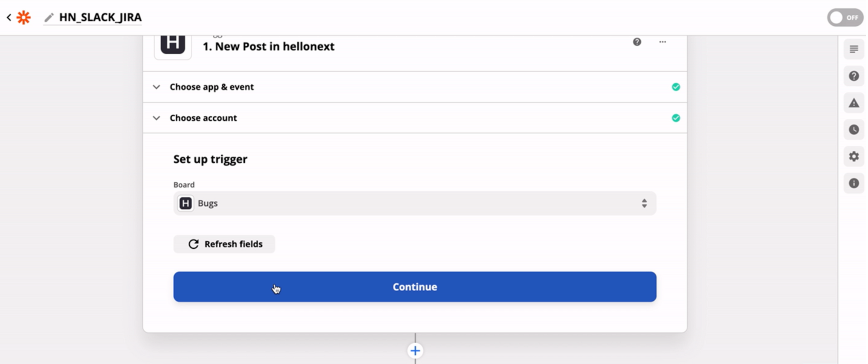The height and width of the screenshot is (364, 868).
Task: Click the back arrow in header
Action: pos(9,17)
